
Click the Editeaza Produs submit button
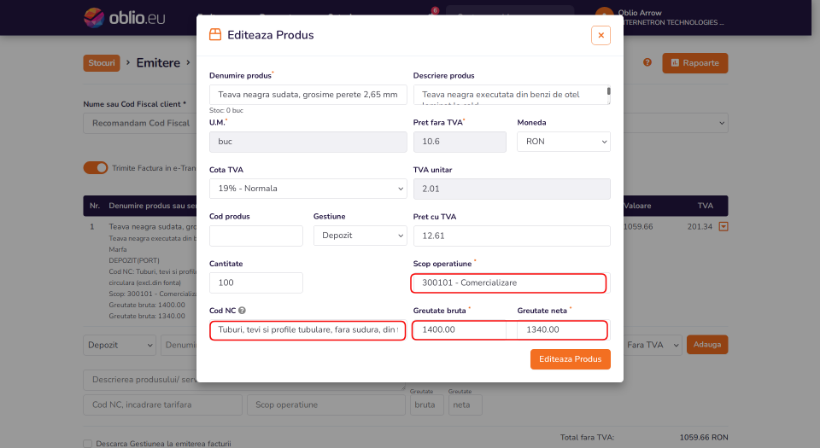(x=570, y=359)
